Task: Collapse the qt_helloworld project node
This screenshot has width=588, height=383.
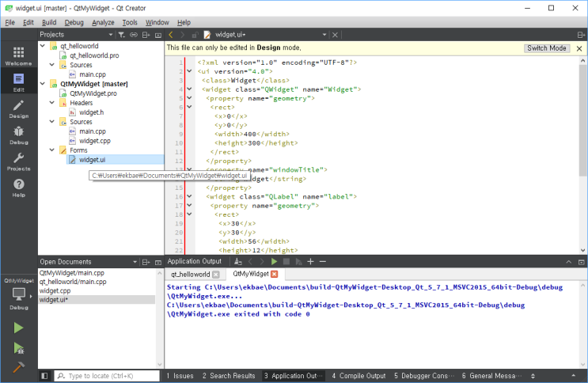Action: click(x=43, y=46)
